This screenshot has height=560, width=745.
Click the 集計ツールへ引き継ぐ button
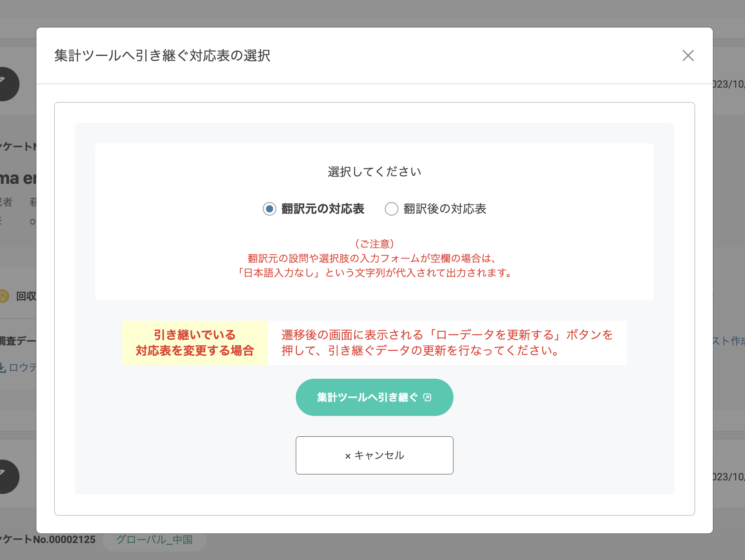tap(375, 397)
